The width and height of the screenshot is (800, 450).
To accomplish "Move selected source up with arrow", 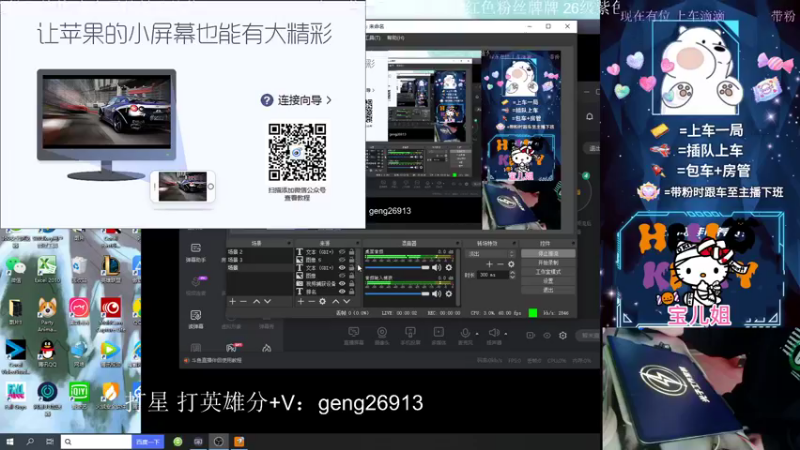I will (336, 302).
